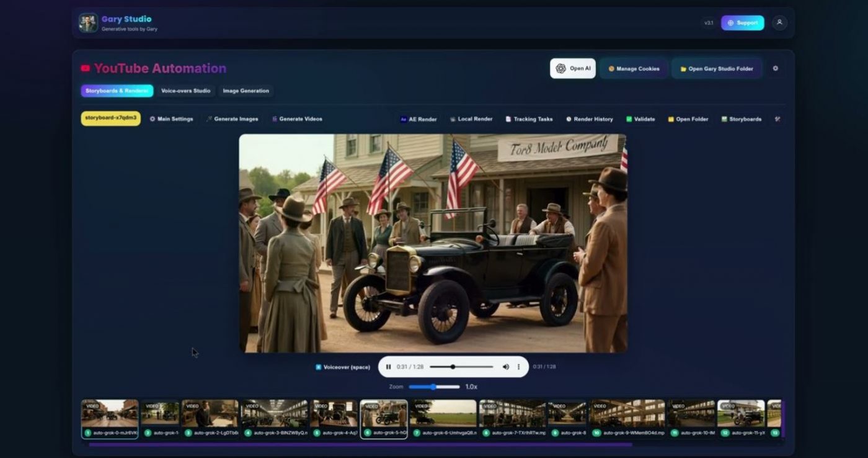Viewport: 868px width, 458px height.
Task: Select thumbnail 5 auto-grok-4
Action: [334, 419]
